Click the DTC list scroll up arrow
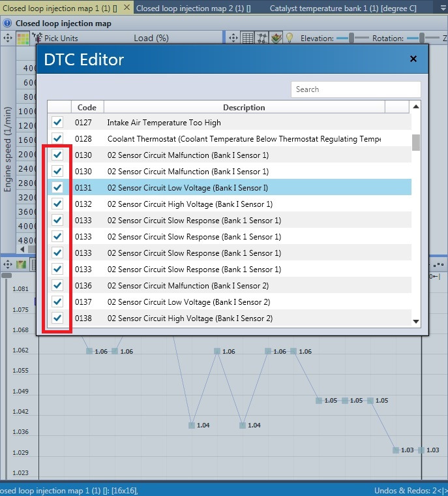 (416, 107)
